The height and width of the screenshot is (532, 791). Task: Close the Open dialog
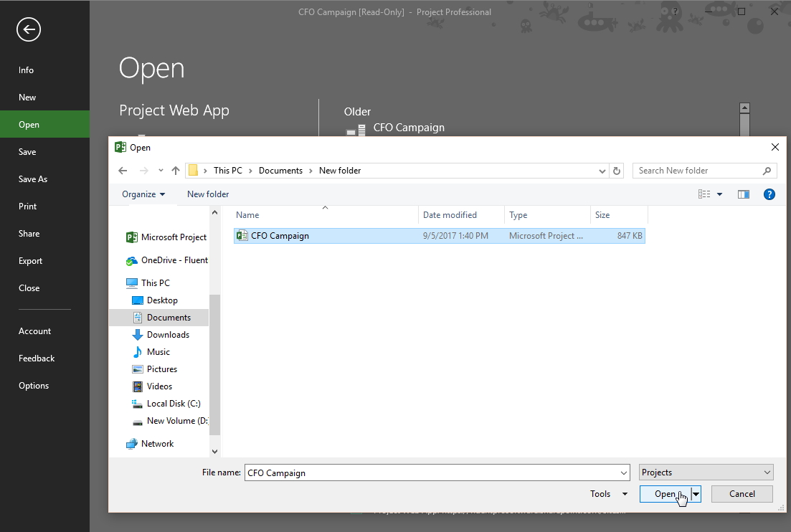[775, 147]
